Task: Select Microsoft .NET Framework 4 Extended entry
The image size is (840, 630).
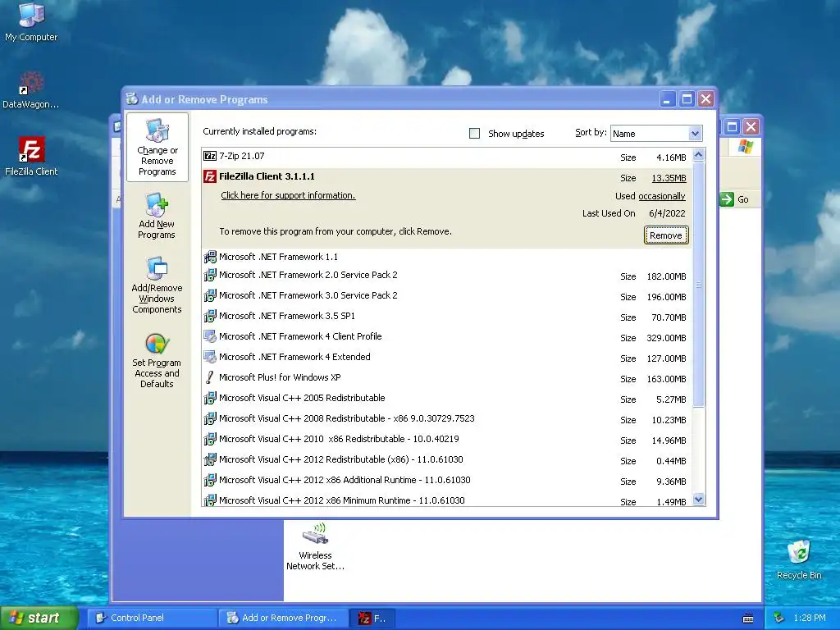Action: (447, 358)
